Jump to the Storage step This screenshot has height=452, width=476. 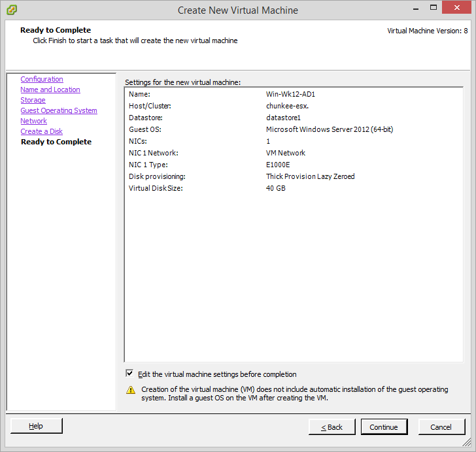point(33,100)
